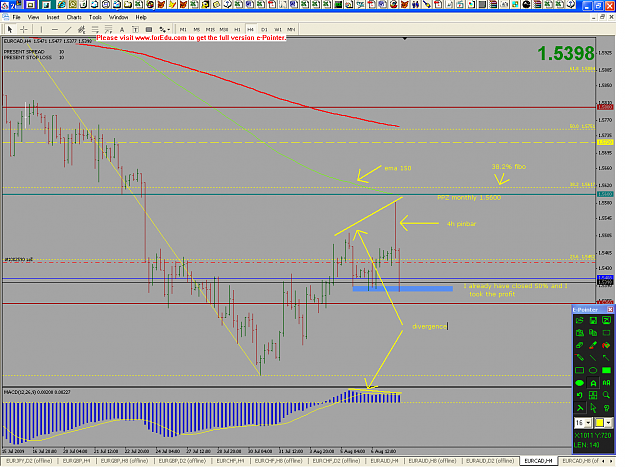
Task: Select the equidistant channel tool
Action: click(82, 29)
